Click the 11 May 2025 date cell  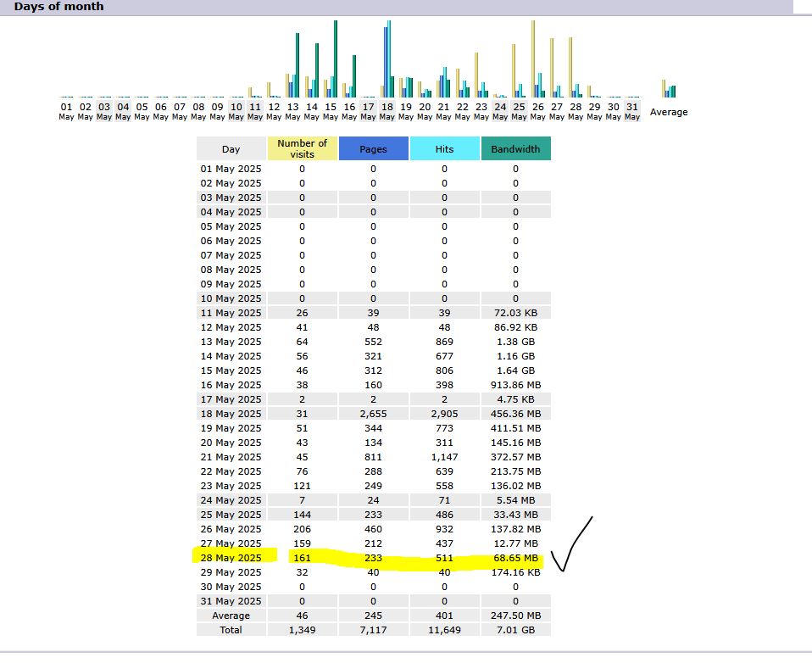[231, 313]
